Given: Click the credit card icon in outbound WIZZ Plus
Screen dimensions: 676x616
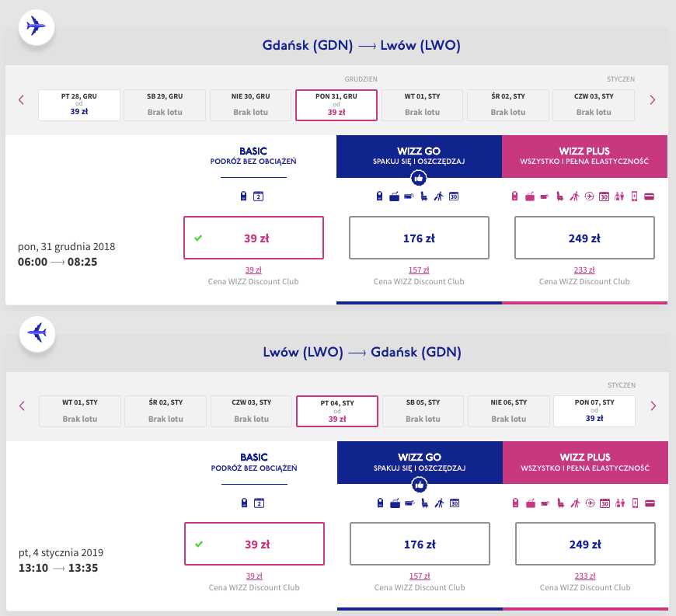Looking at the screenshot, I should (x=649, y=197).
